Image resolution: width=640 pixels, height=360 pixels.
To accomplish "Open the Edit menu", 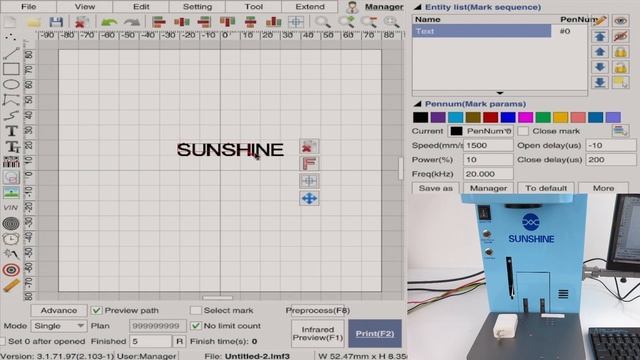I will point(141,7).
